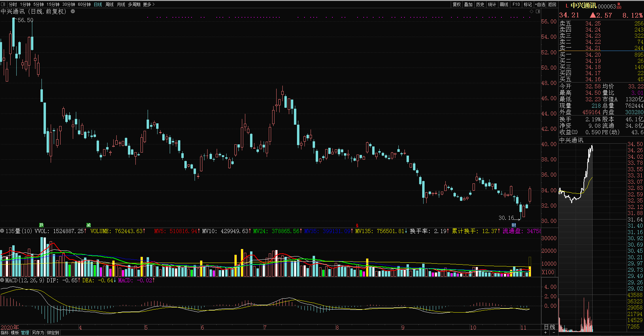This screenshot has width=644, height=336.
Task: Click 返回 to go back
Action: tap(552, 4)
